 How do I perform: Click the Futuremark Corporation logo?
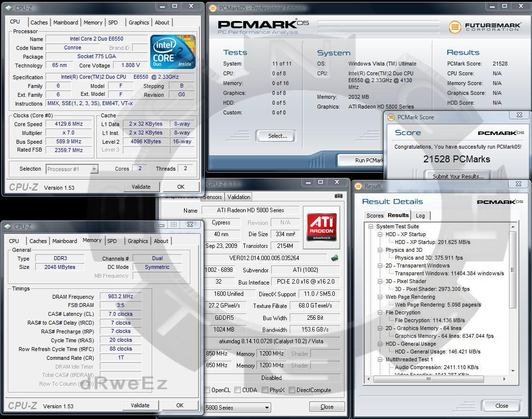tap(485, 27)
